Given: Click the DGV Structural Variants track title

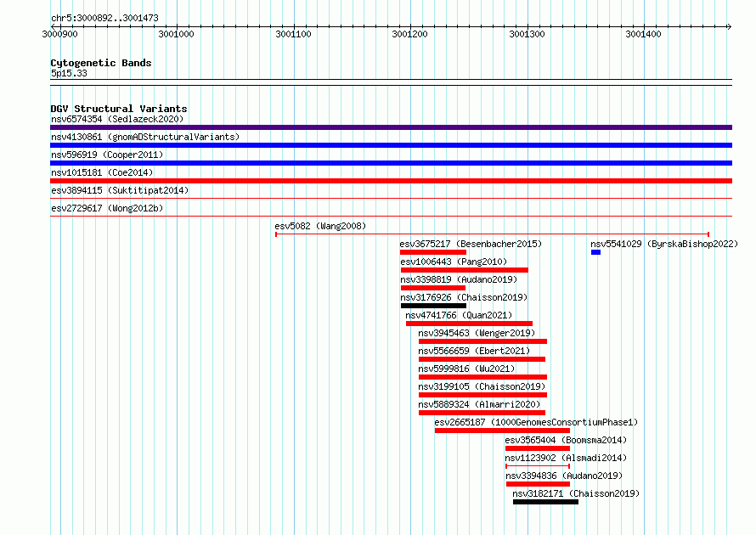Looking at the screenshot, I should 119,109.
